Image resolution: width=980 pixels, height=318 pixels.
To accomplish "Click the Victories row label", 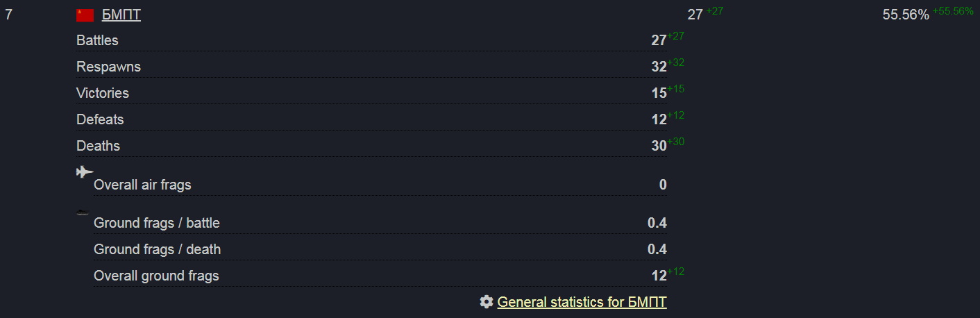I will (x=103, y=93).
